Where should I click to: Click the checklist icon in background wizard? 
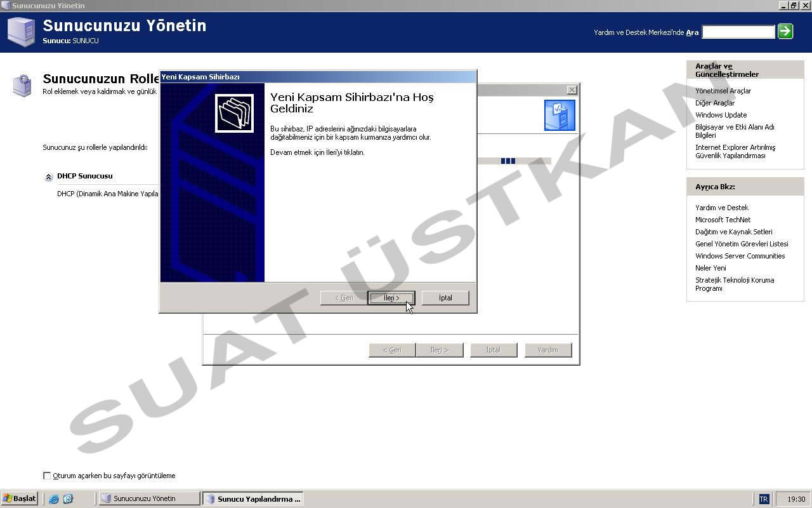click(560, 115)
